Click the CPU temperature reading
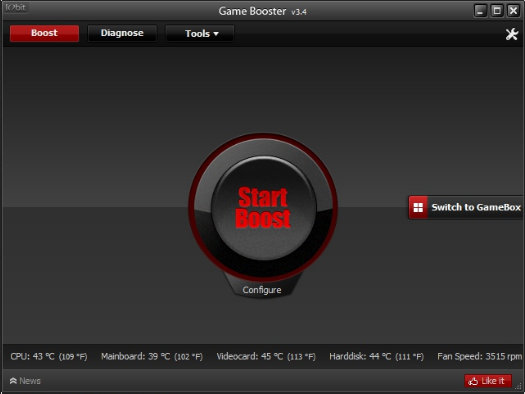Viewport: 525px width, 394px height. (x=49, y=357)
